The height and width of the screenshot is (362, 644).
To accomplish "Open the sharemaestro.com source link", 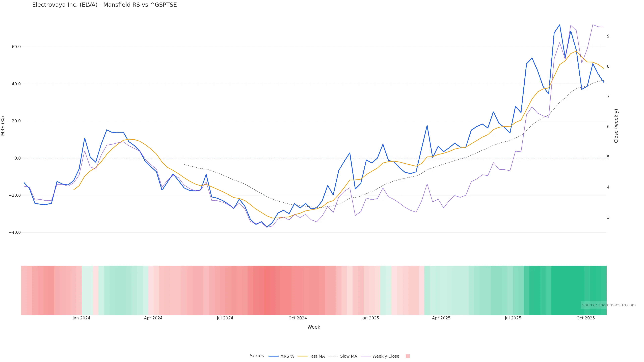I will point(609,305).
